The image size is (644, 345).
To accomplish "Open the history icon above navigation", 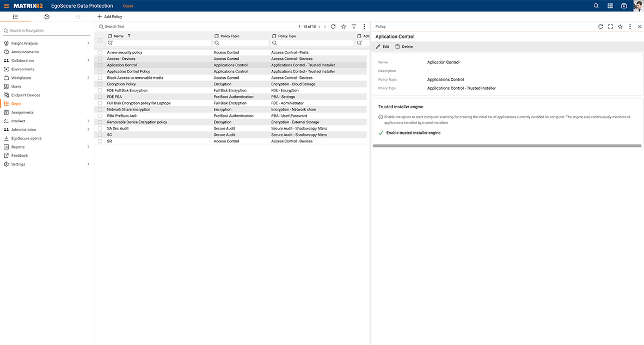I will (47, 17).
